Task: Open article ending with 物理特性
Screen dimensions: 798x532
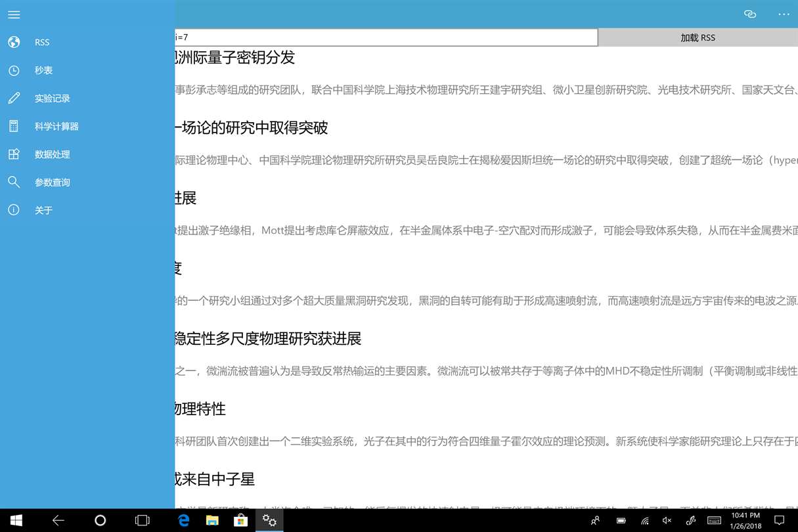Action: [200, 409]
